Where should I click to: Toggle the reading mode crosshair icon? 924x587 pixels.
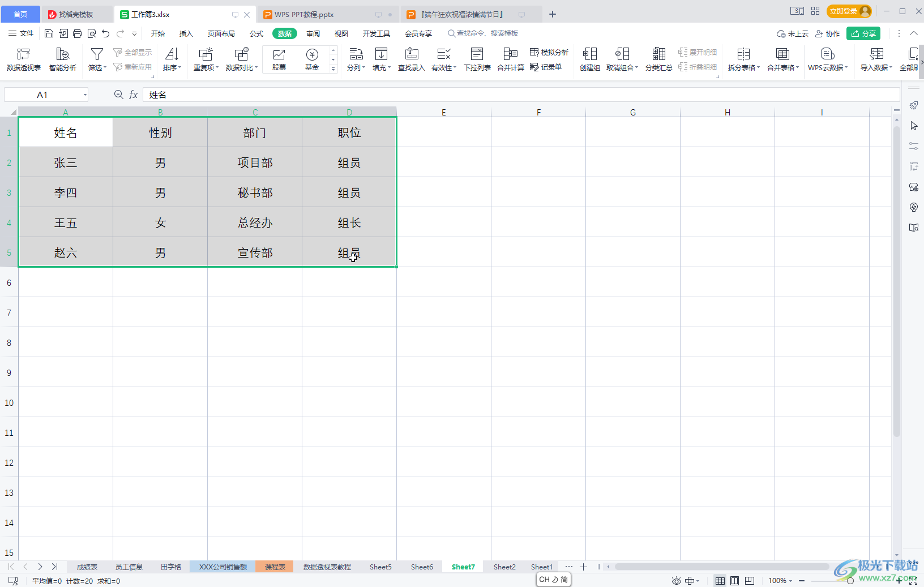pos(692,581)
